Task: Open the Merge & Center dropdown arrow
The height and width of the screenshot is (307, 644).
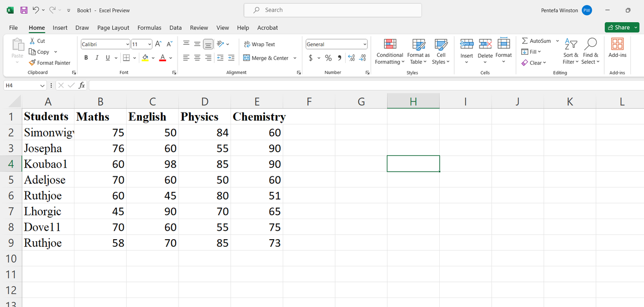Action: [295, 58]
